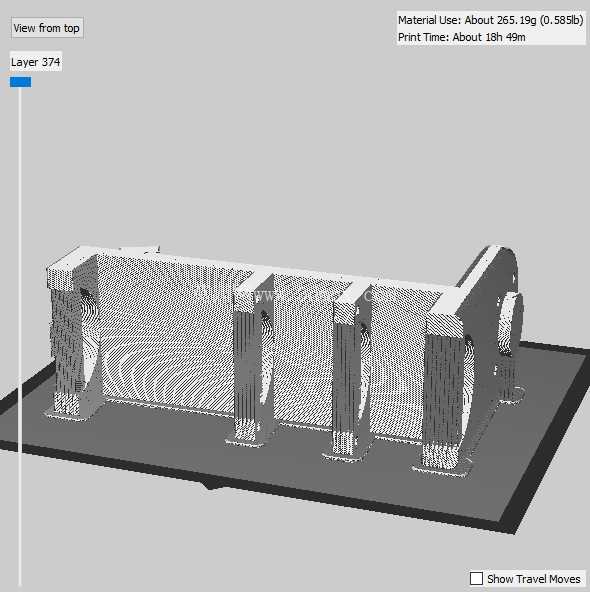
Task: Click the Print Time readout text
Action: 461,37
